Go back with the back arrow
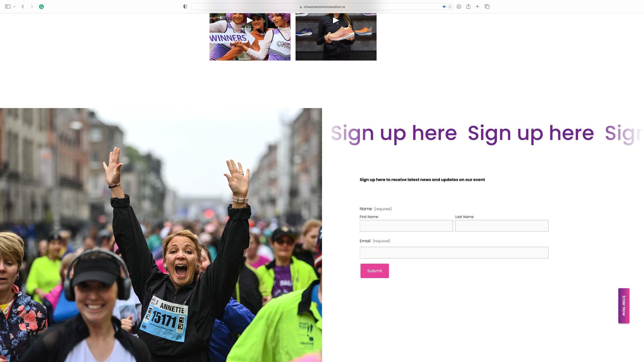The width and height of the screenshot is (644, 362). click(23, 7)
